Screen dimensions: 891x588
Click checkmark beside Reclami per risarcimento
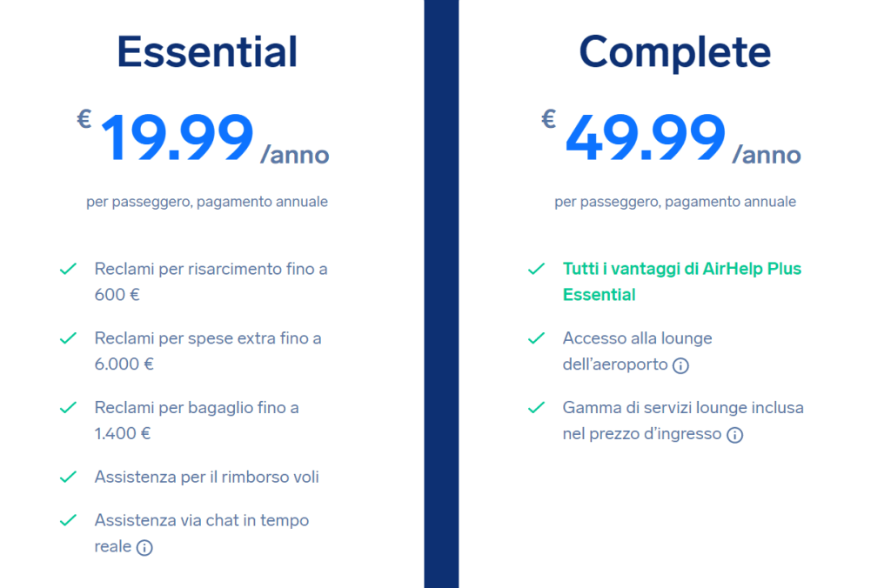coord(68,270)
